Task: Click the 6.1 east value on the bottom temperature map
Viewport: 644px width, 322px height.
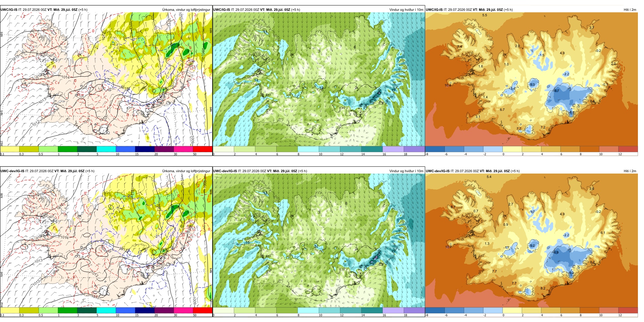Action: tap(603, 233)
